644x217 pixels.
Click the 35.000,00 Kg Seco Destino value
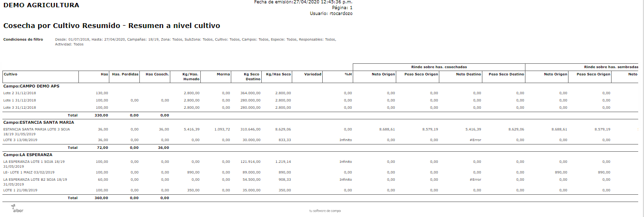click(x=252, y=190)
